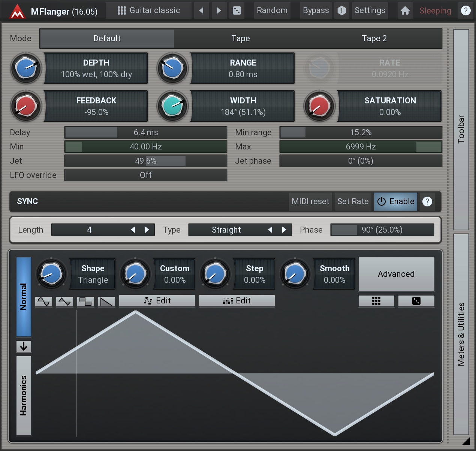Screen dimensions: 476x451
Task: Click the WIDTH value display
Action: pos(243,106)
